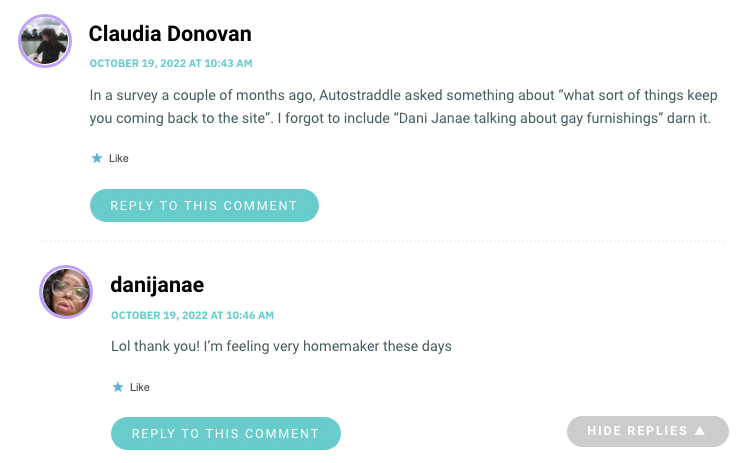Like danijanae's reply via Like text
This screenshot has width=742, height=463.
pyautogui.click(x=140, y=387)
